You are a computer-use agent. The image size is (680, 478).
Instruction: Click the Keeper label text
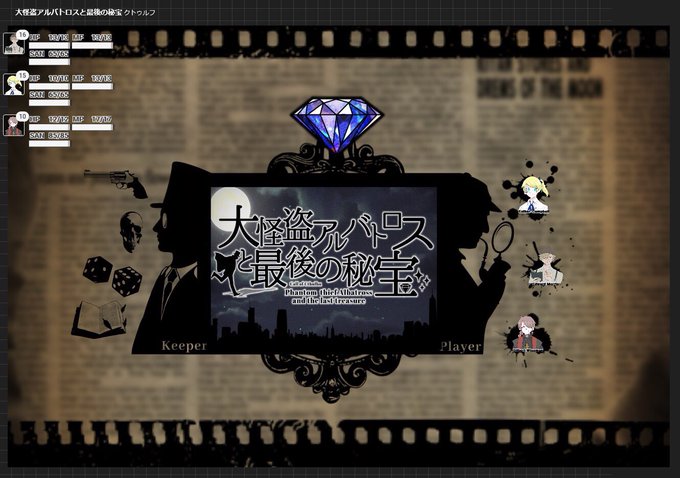click(184, 346)
